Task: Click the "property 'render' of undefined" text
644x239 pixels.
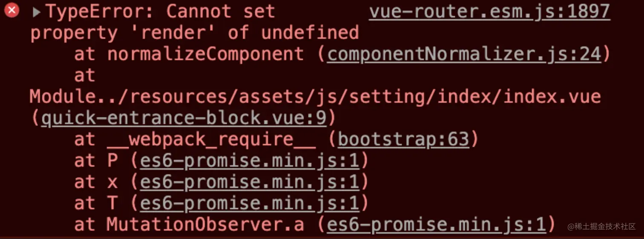Action: pyautogui.click(x=194, y=33)
